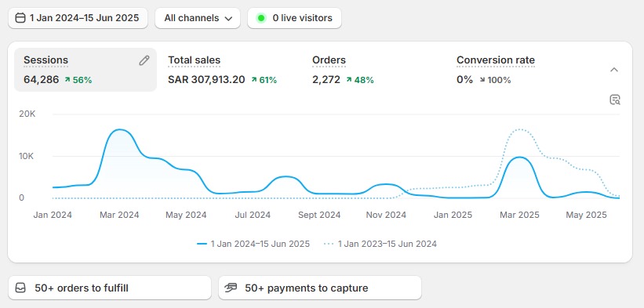Click the payment capture hand icon
Viewport: 644px width, 308px height.
pos(231,288)
